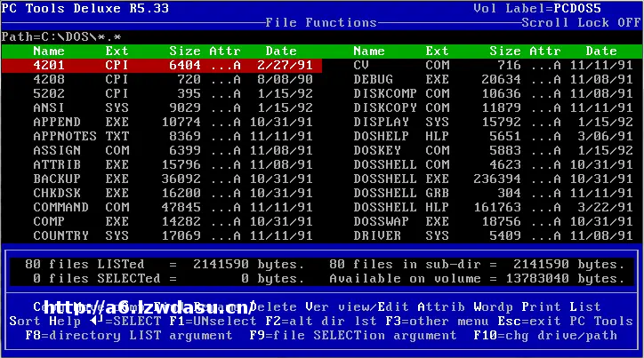
Task: Select the 4201 CPI file row
Action: point(162,65)
